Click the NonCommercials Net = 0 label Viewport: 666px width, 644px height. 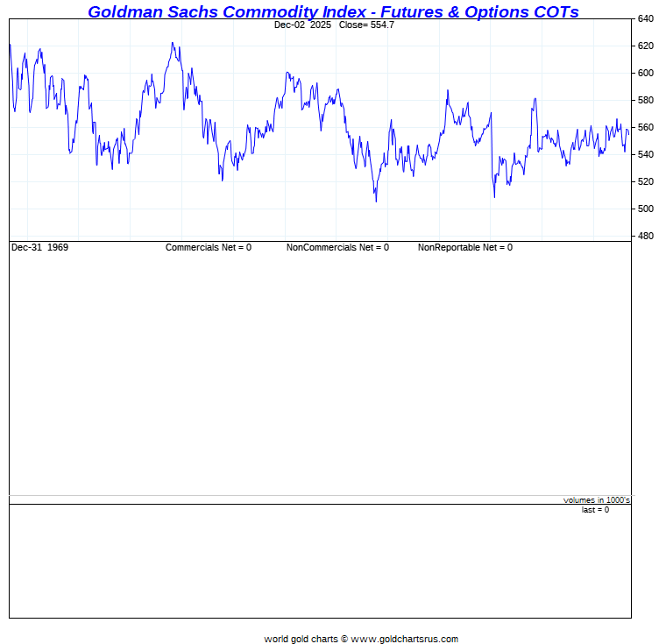point(337,247)
